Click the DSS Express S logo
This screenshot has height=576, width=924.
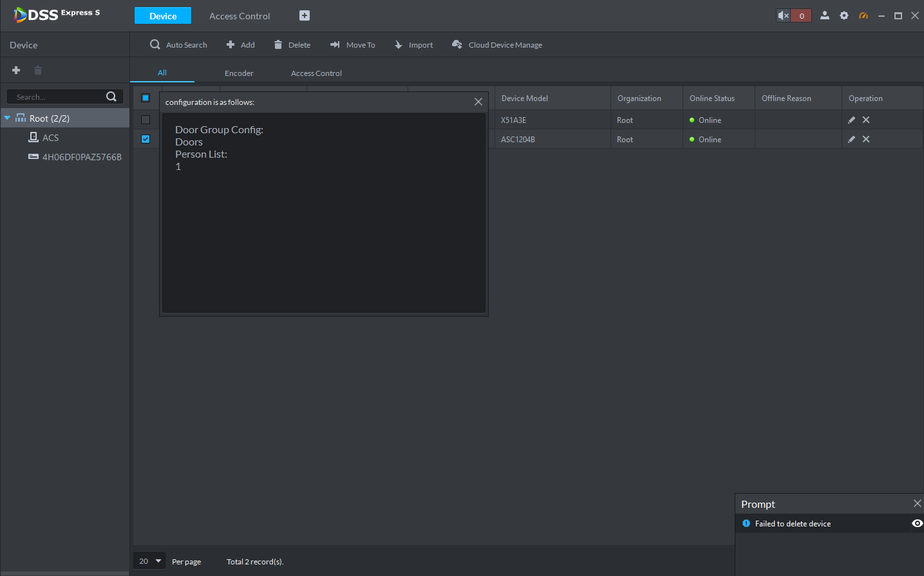click(57, 14)
